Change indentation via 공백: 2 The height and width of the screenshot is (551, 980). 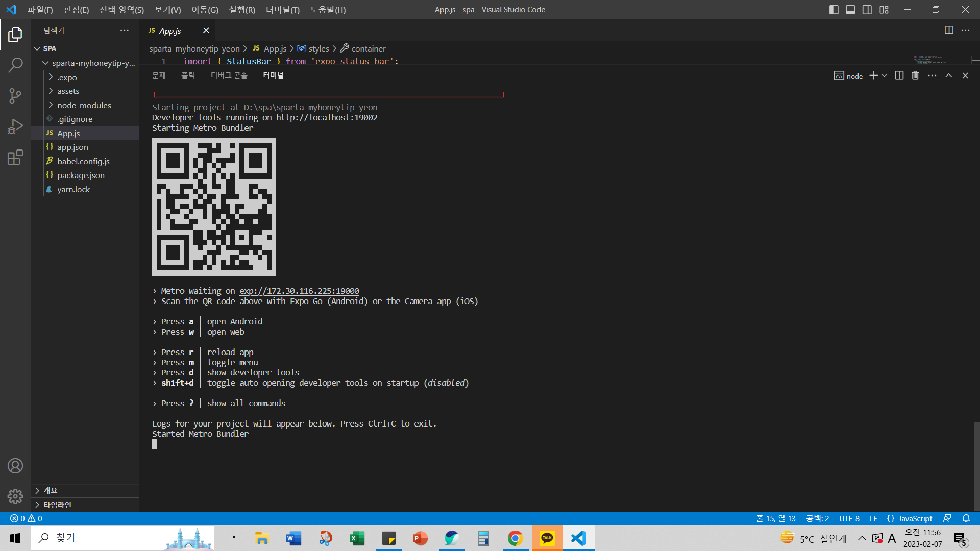(817, 518)
